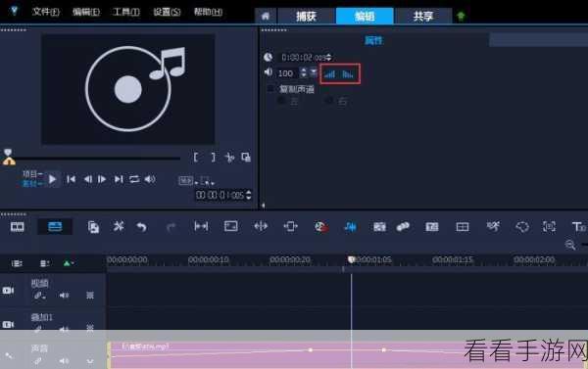Zoom out the timeline with magnifier
This screenshot has height=369, width=588.
(570, 246)
